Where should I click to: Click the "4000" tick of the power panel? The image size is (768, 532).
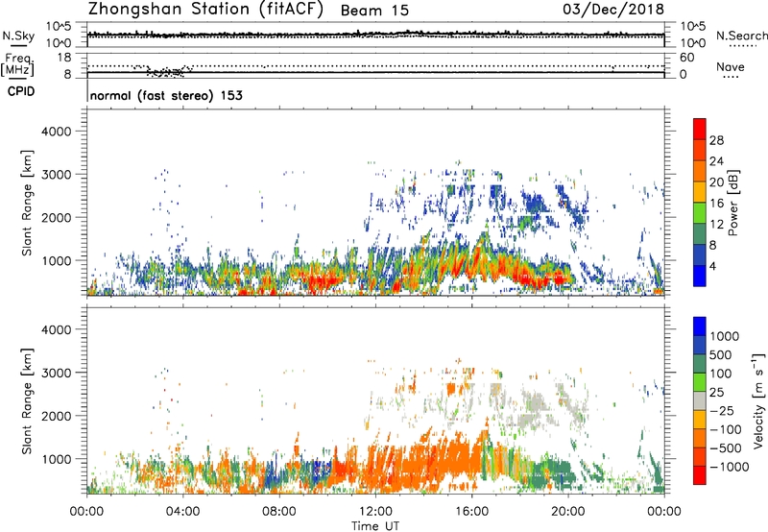(56, 132)
